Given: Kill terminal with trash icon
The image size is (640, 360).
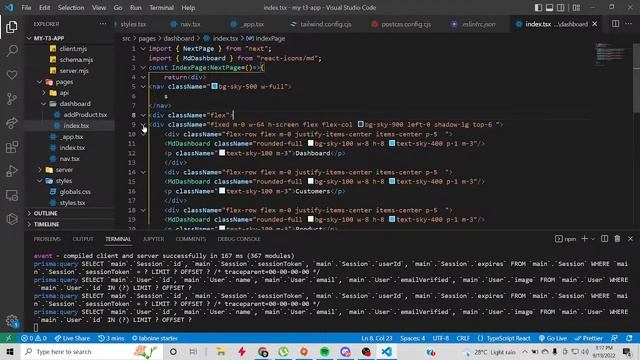Looking at the screenshot, I should (617, 239).
